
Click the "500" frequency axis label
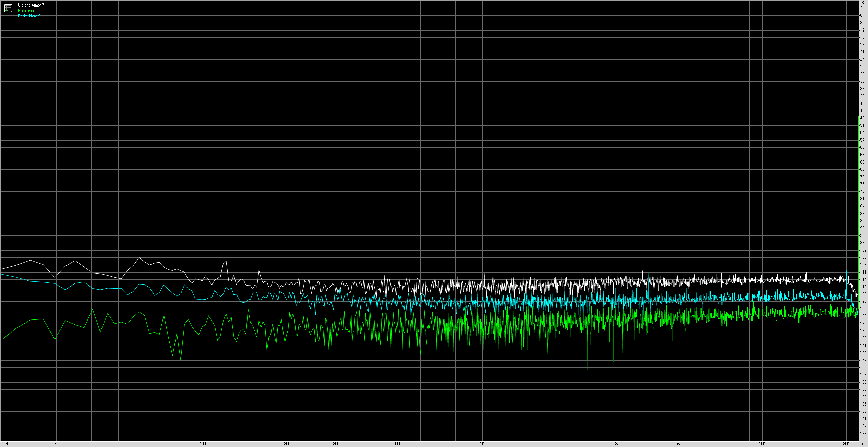click(x=398, y=443)
